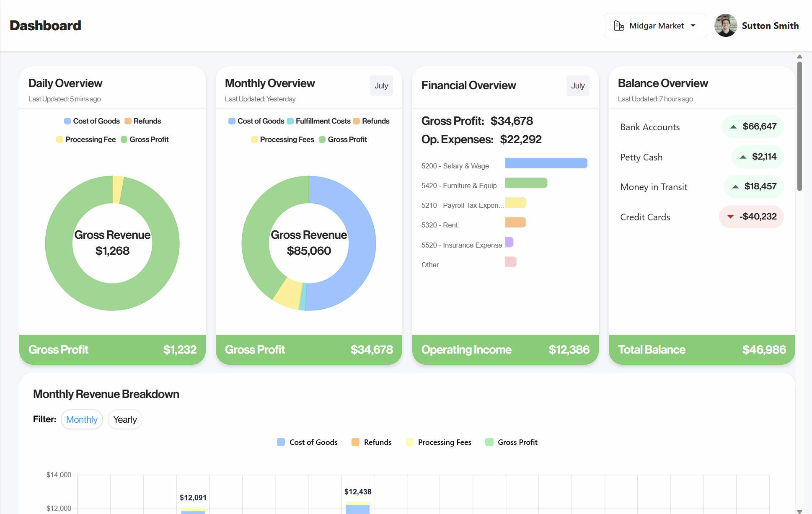Toggle Cost of Goods legend in Monthly Overview
The image size is (812, 514).
[256, 121]
